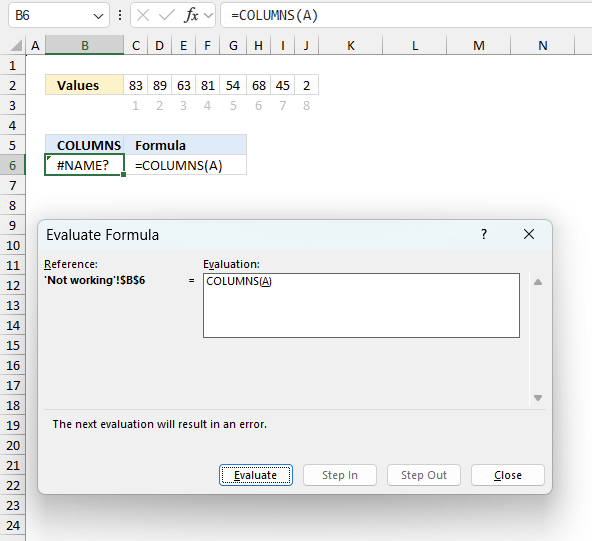Open the function dropdown beside fx
This screenshot has width=592, height=541.
pos(208,15)
